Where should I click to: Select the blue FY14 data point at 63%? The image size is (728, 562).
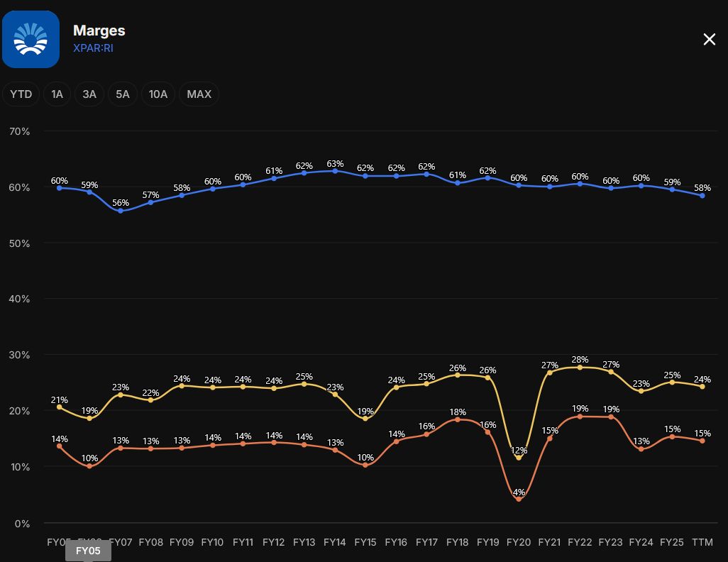pyautogui.click(x=335, y=171)
